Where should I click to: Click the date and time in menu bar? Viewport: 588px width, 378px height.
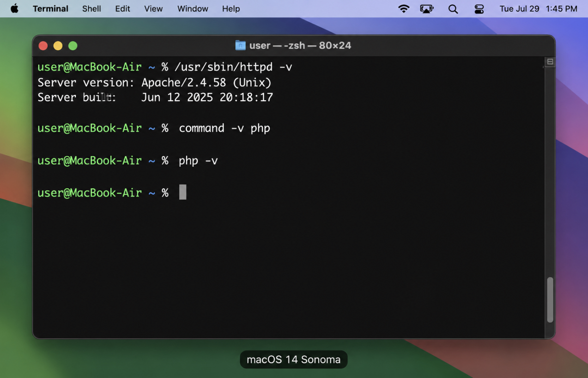click(x=538, y=8)
